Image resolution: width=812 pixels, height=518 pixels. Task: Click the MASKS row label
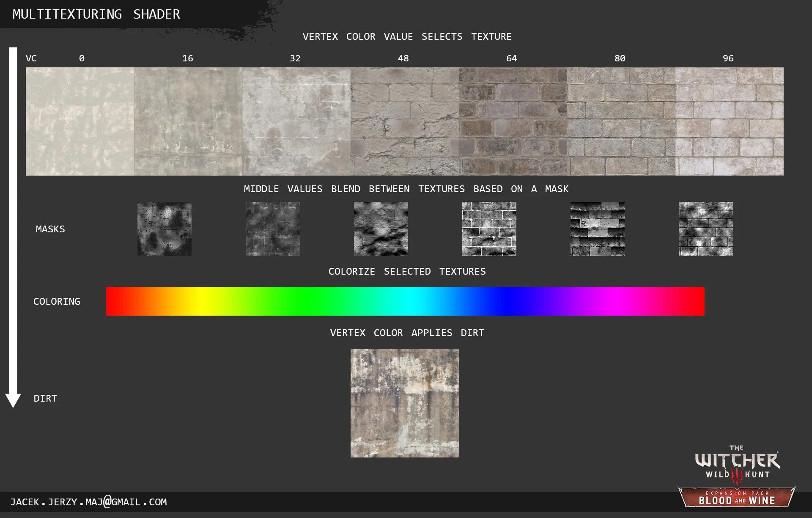coord(50,229)
